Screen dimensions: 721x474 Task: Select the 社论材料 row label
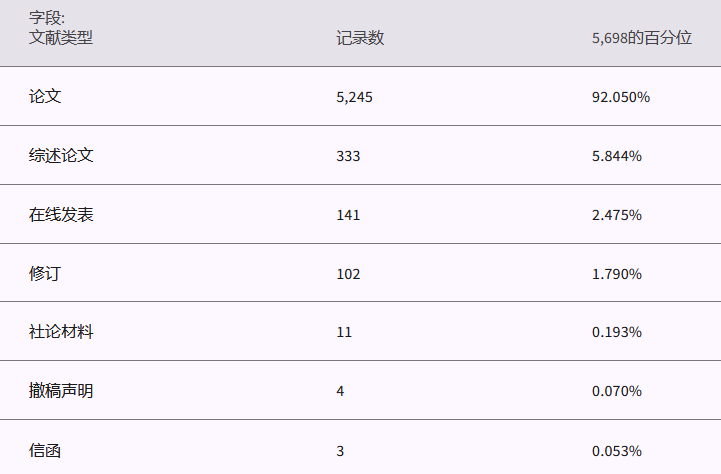pos(62,332)
